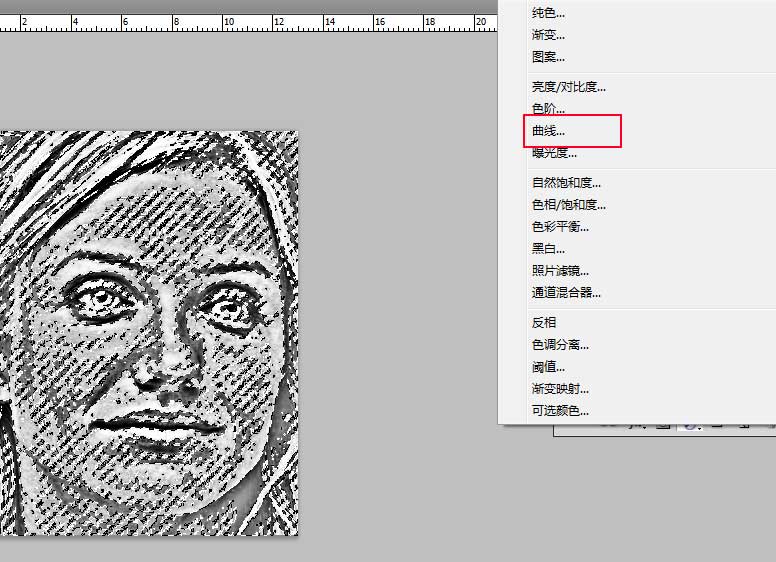Select 色调分离... posterize adjustment

(x=560, y=345)
